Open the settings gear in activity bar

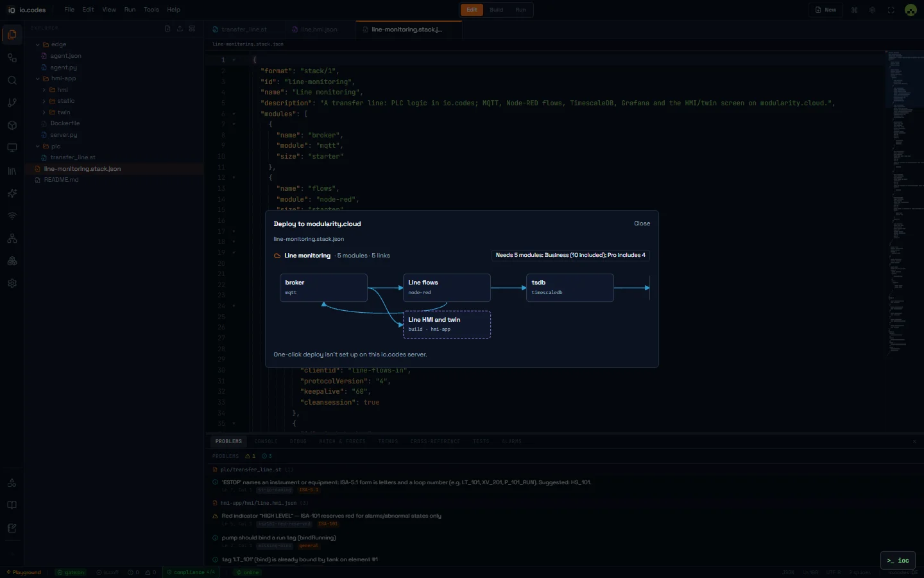coord(12,283)
